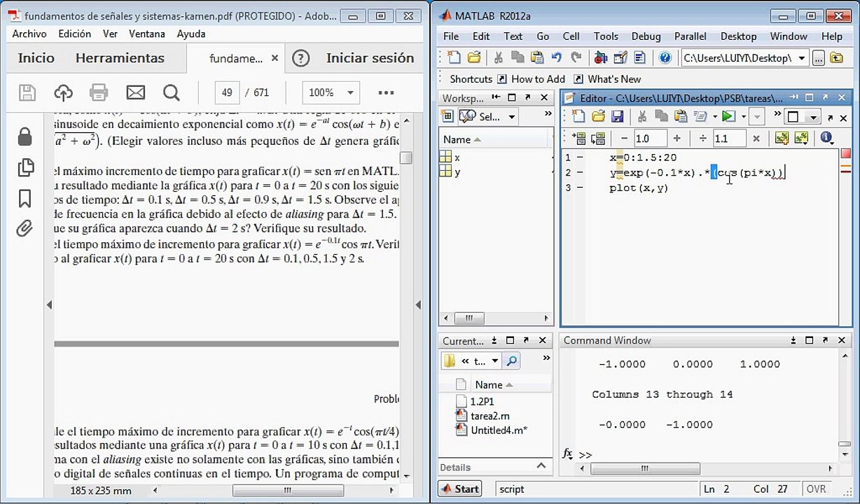Image resolution: width=860 pixels, height=504 pixels.
Task: Click the 1.1 multiply factor field
Action: 729,139
